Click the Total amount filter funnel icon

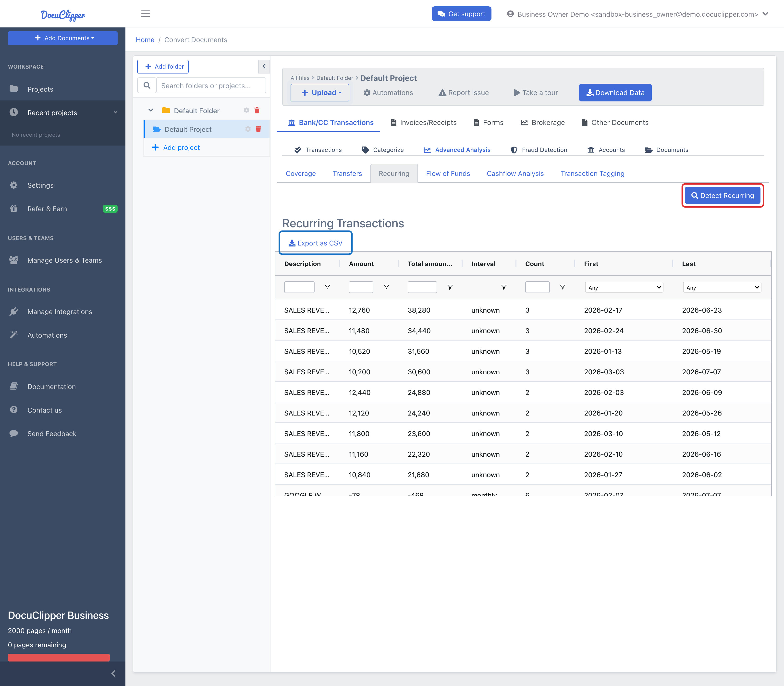click(450, 287)
